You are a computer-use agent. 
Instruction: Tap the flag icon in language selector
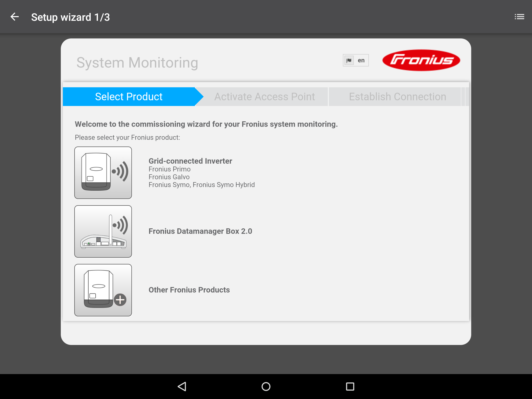[x=349, y=60]
